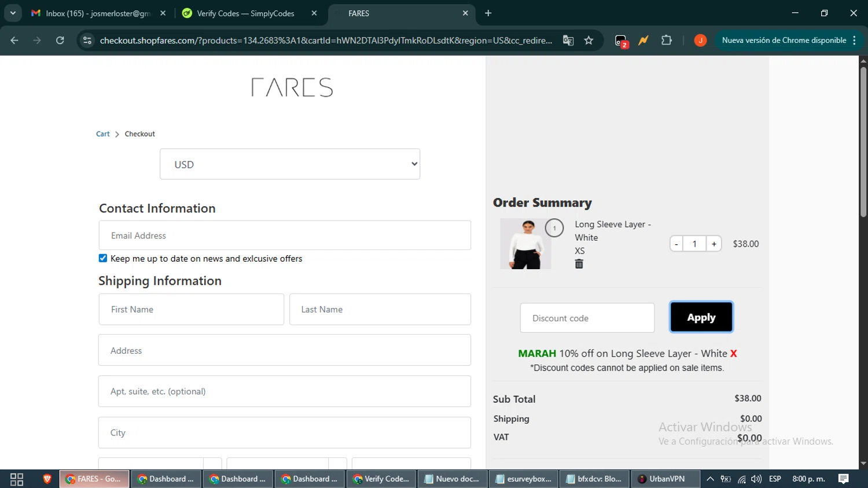Close the Inbox Gmail tab
The width and height of the screenshot is (868, 488).
coord(163,13)
